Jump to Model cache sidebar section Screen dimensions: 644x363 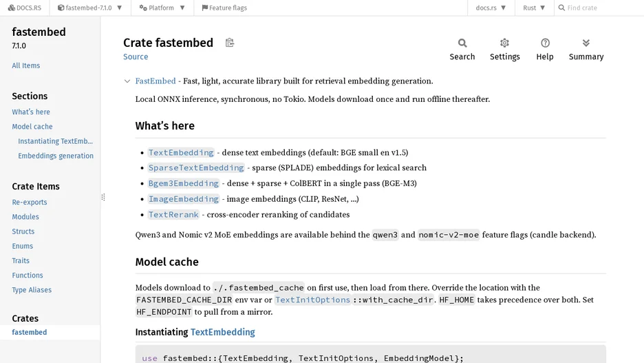32,127
